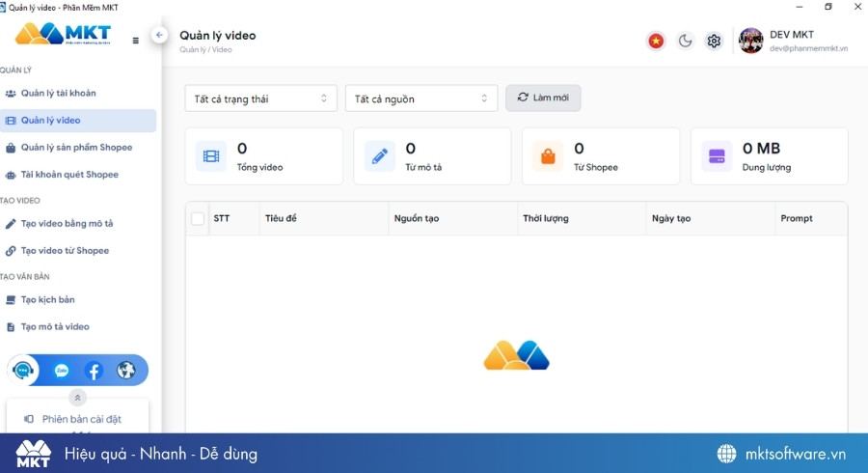Click Phiên bản cài đặt entry

point(77,419)
